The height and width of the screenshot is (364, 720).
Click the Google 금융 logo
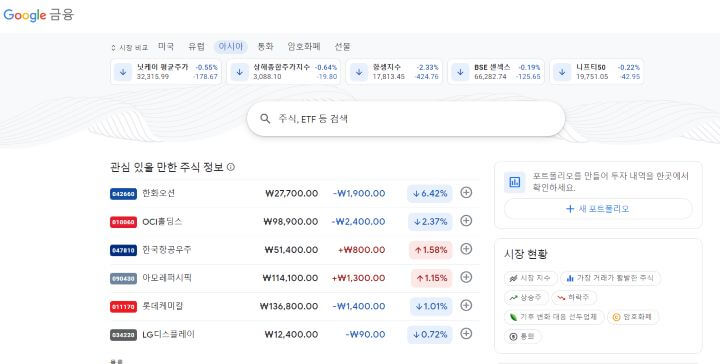point(39,15)
